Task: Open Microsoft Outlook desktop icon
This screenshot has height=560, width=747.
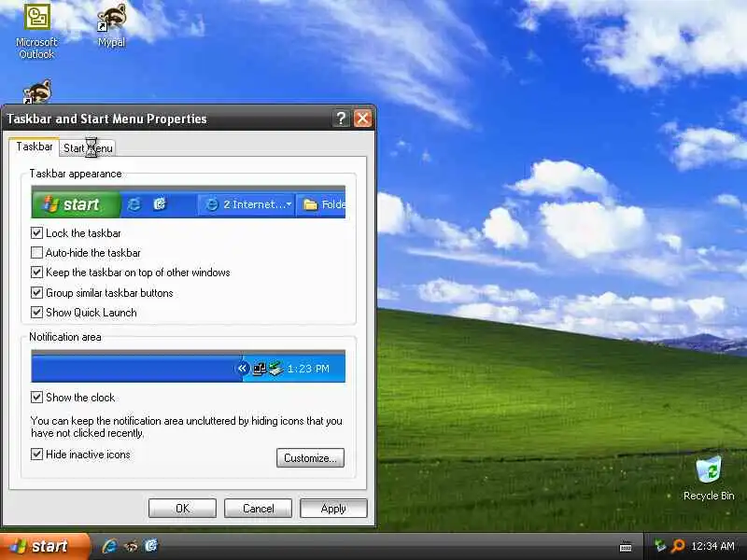Action: click(x=36, y=32)
